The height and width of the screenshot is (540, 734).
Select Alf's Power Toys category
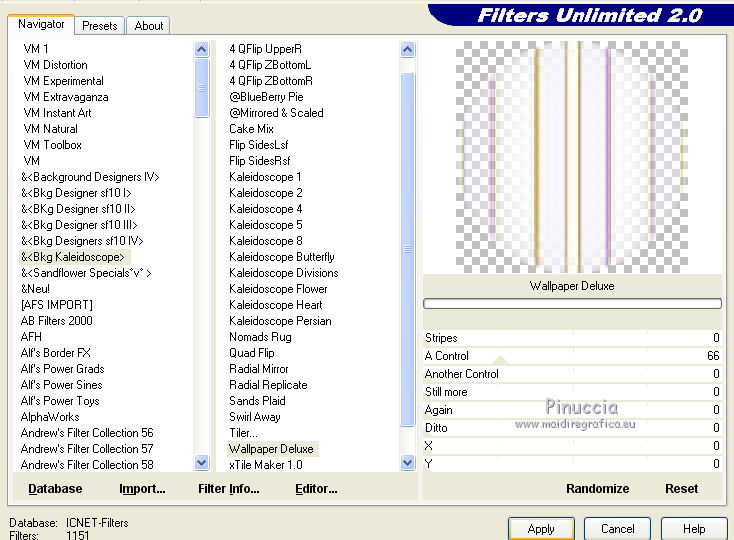pos(60,401)
